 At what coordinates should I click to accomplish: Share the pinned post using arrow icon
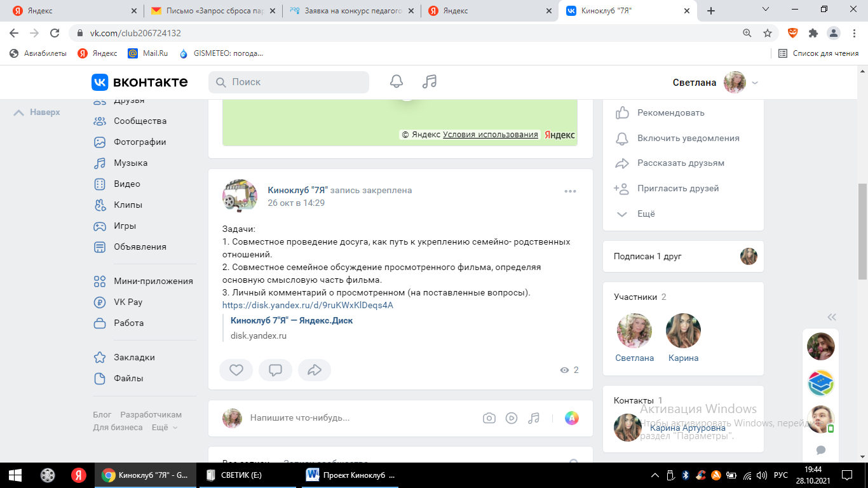pos(315,370)
